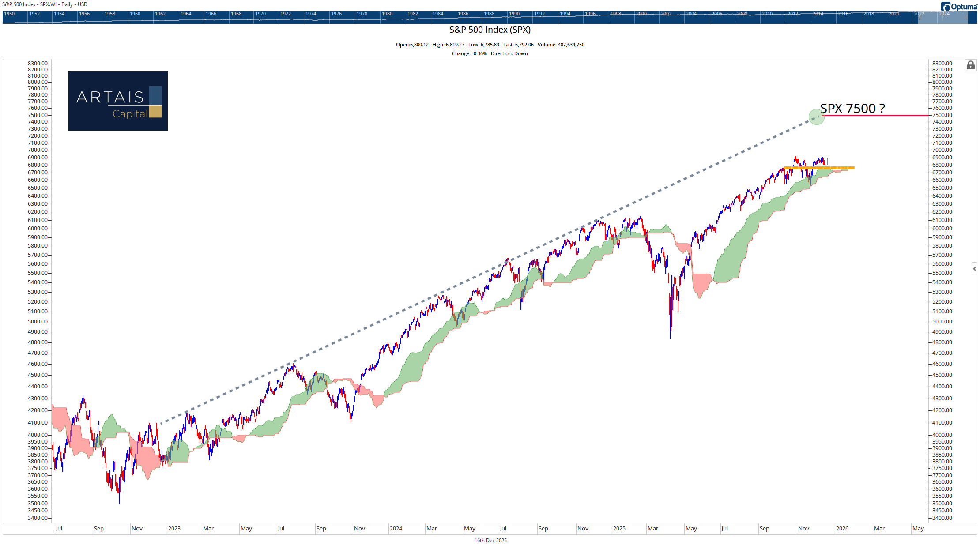Grab the right handle of timeline range
The image size is (980, 549).
966,17
